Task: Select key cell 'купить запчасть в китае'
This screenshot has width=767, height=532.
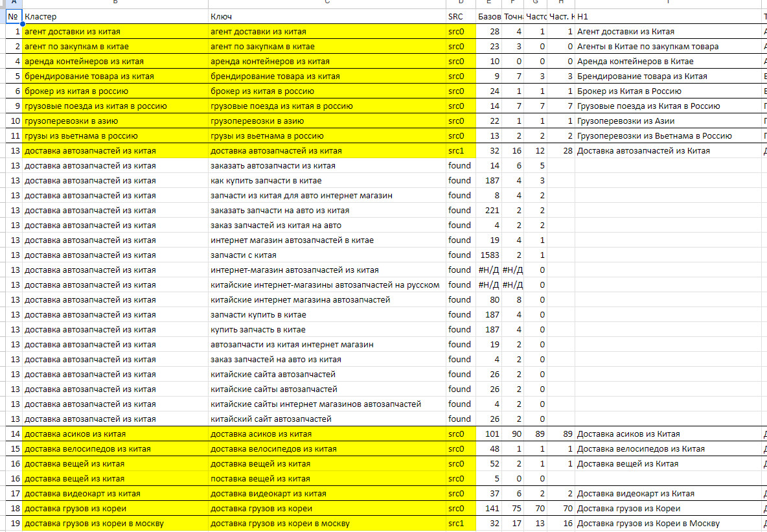Action: [x=326, y=330]
